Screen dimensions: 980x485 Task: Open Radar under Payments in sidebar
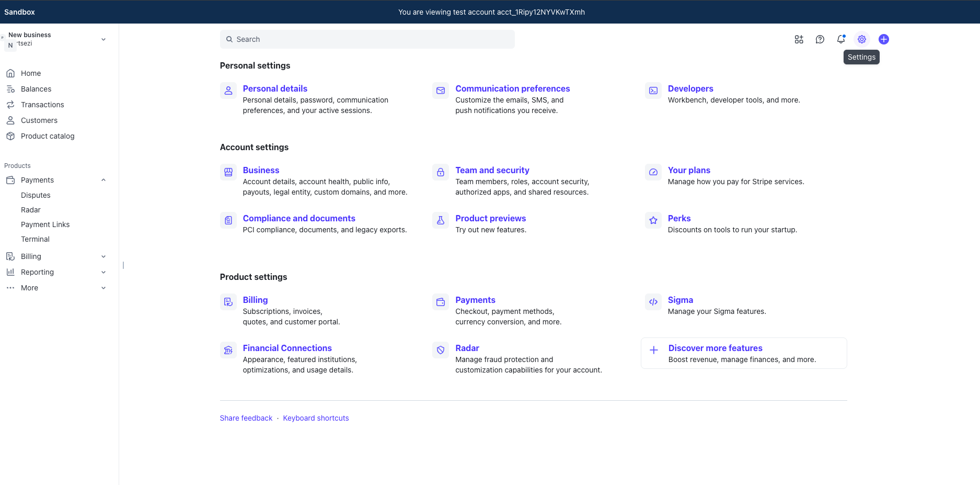31,210
